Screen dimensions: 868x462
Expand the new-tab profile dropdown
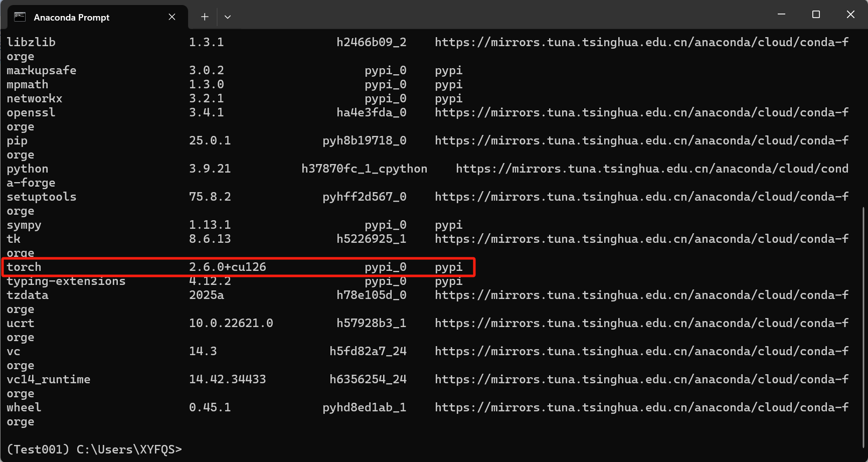(228, 17)
